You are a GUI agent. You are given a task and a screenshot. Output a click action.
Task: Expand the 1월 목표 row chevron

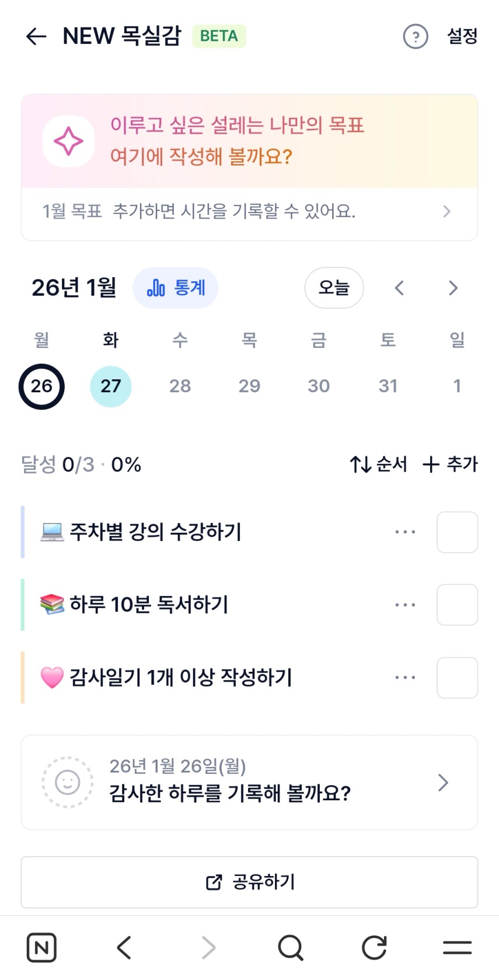click(x=446, y=211)
